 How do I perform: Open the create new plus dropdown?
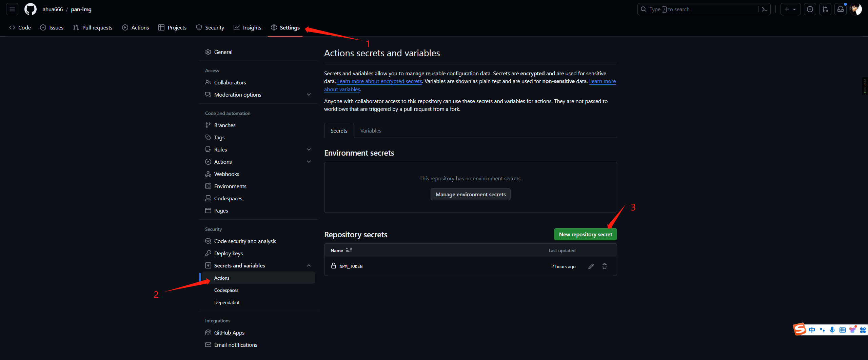pyautogui.click(x=790, y=9)
